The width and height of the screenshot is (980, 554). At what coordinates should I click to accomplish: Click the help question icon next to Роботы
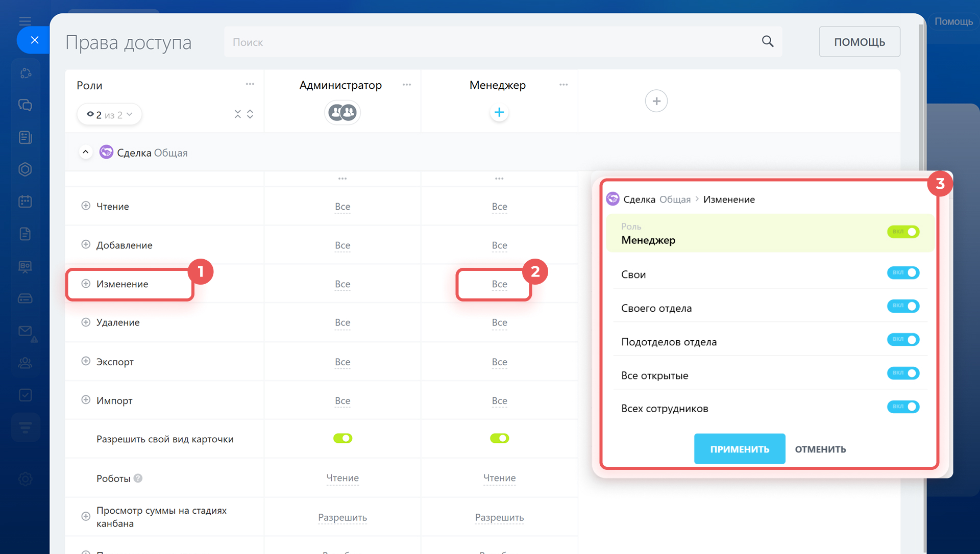138,478
